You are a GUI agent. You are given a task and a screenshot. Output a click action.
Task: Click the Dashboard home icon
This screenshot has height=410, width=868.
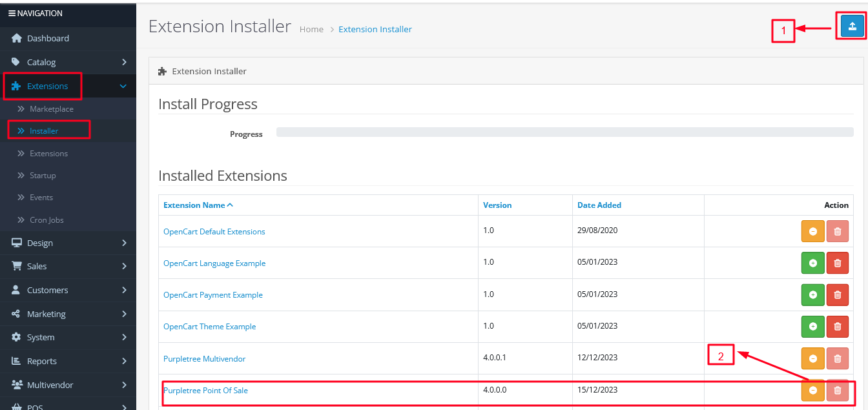pyautogui.click(x=17, y=38)
